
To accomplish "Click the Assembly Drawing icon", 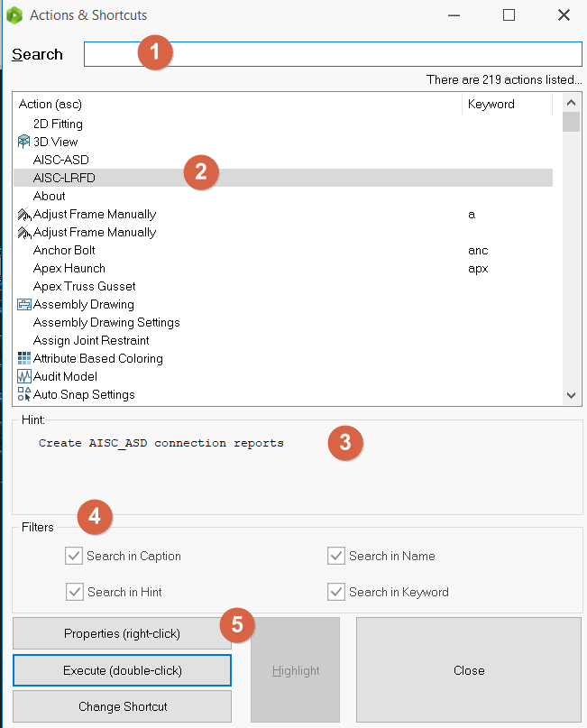I will 23,304.
